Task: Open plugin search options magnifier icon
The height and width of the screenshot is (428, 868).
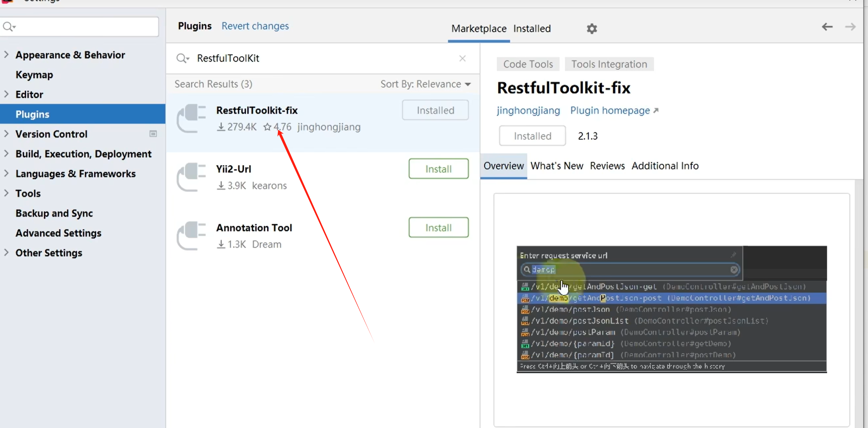Action: pos(182,58)
